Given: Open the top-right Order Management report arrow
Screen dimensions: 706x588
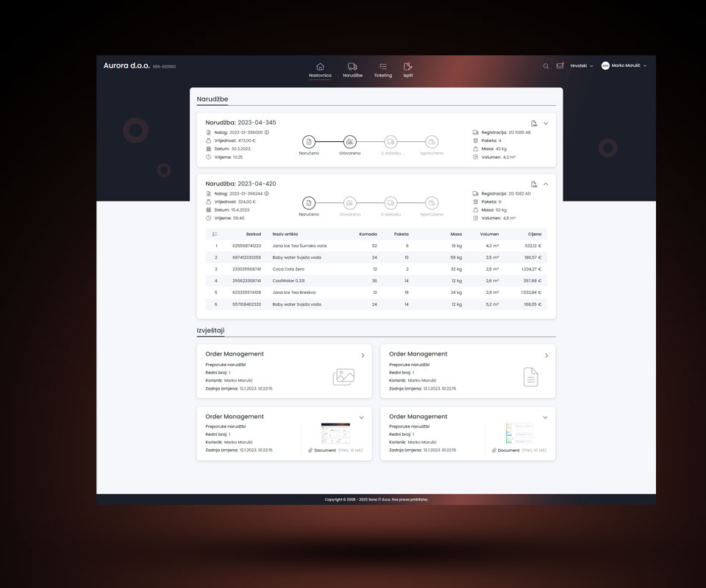Looking at the screenshot, I should (546, 356).
